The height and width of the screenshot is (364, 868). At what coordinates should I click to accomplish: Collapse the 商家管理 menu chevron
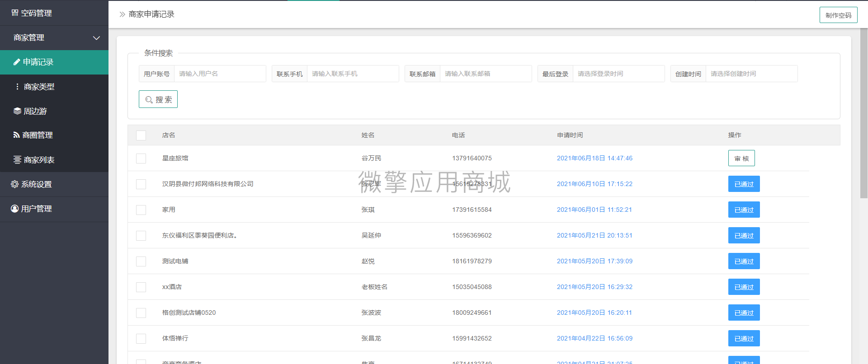pyautogui.click(x=96, y=38)
